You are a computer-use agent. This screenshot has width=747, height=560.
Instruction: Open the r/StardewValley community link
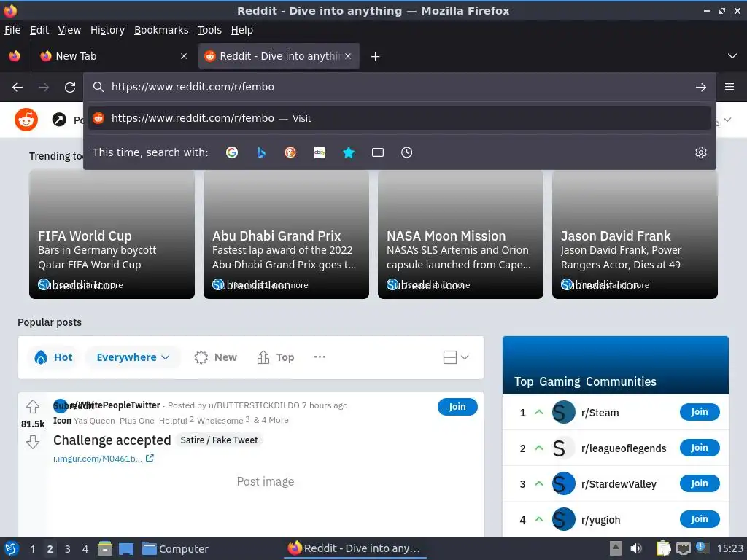pos(619,484)
